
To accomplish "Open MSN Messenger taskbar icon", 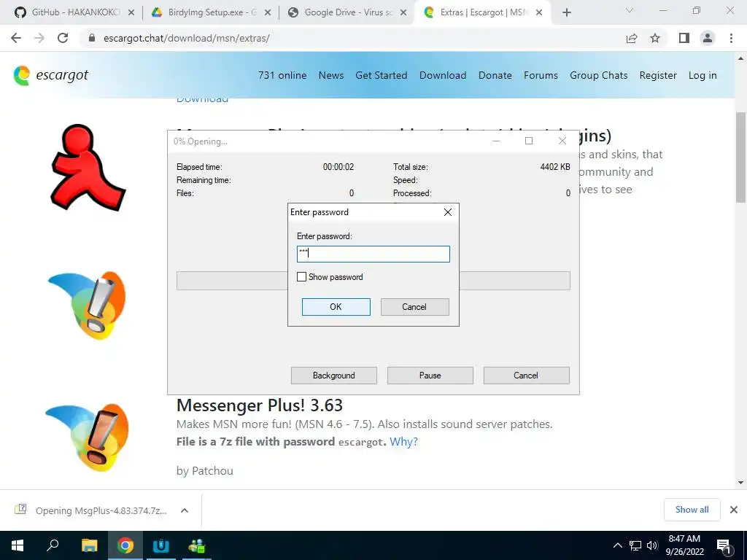I will point(196,545).
